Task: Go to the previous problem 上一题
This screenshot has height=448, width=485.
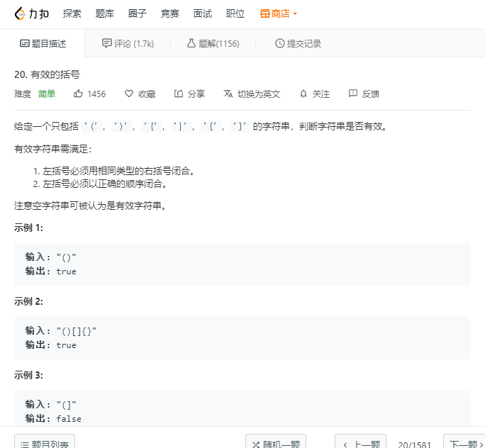Action: [360, 442]
